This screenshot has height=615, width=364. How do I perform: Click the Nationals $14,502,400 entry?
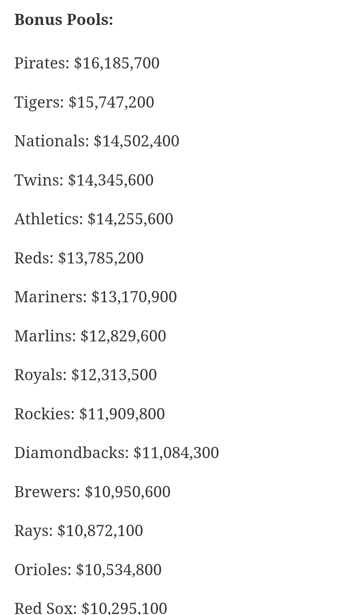point(96,141)
